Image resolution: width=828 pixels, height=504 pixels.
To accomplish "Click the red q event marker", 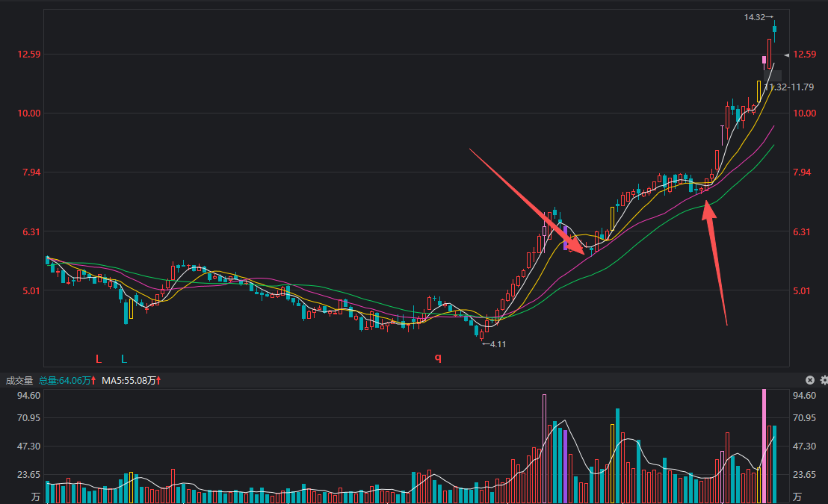I will point(438,358).
